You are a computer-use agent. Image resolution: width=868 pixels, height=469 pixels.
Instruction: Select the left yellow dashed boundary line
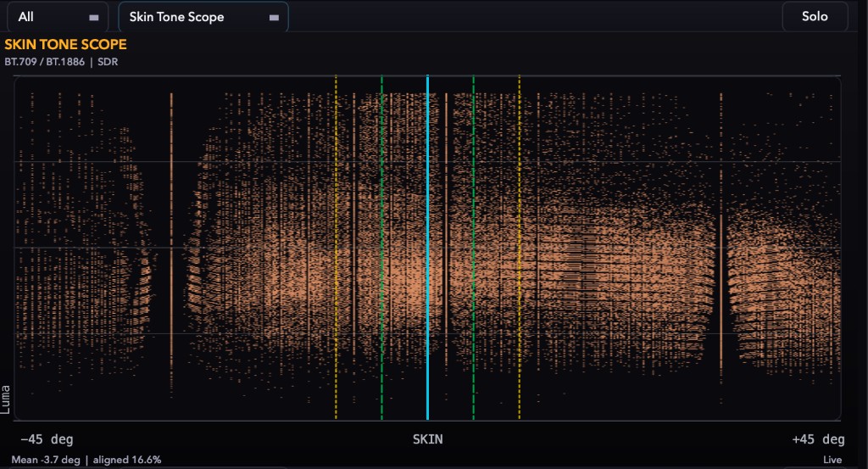[x=336, y=248]
